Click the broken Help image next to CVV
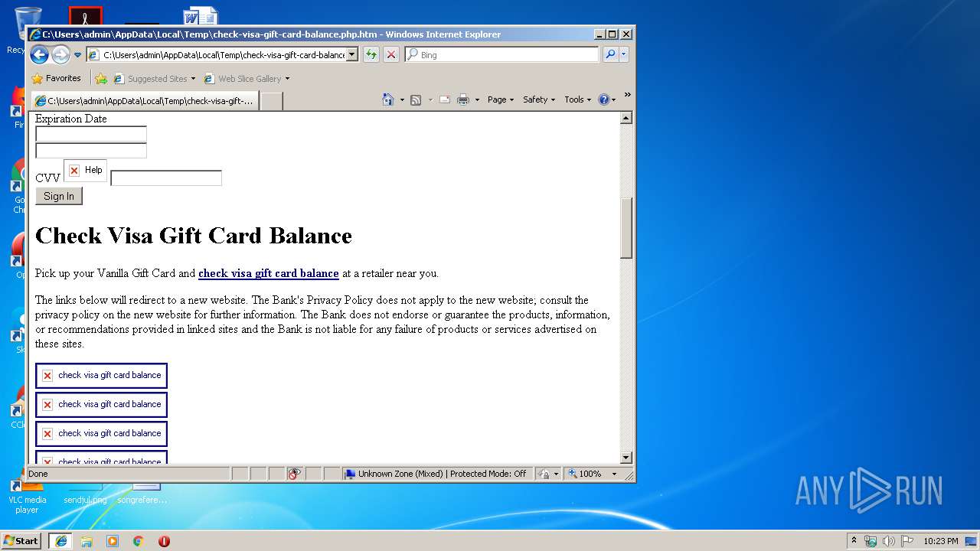Screen dimensions: 980x551 [85, 170]
